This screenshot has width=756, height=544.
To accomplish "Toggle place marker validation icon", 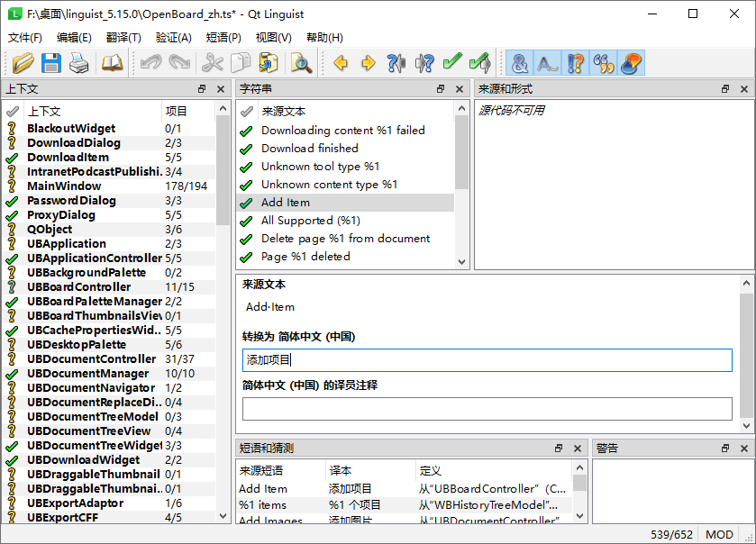I will click(631, 63).
